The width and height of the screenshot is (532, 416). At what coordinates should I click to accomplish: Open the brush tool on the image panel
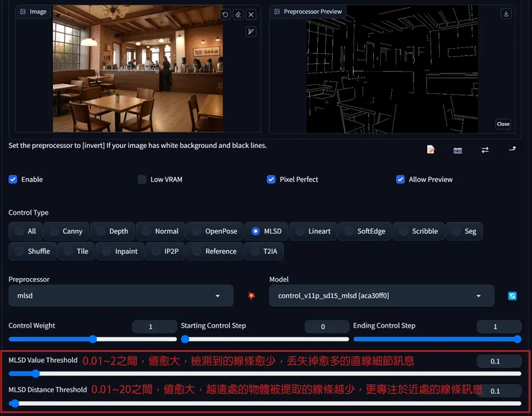tap(251, 32)
